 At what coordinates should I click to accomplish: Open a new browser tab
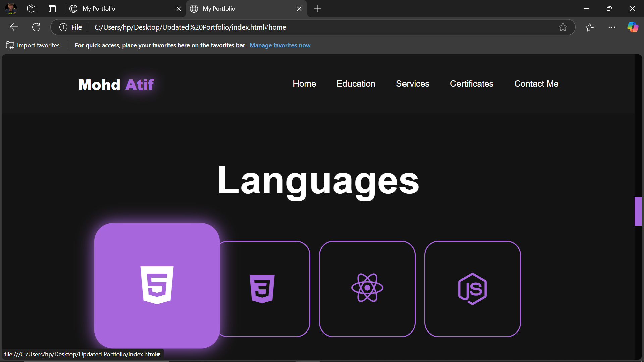tap(317, 8)
